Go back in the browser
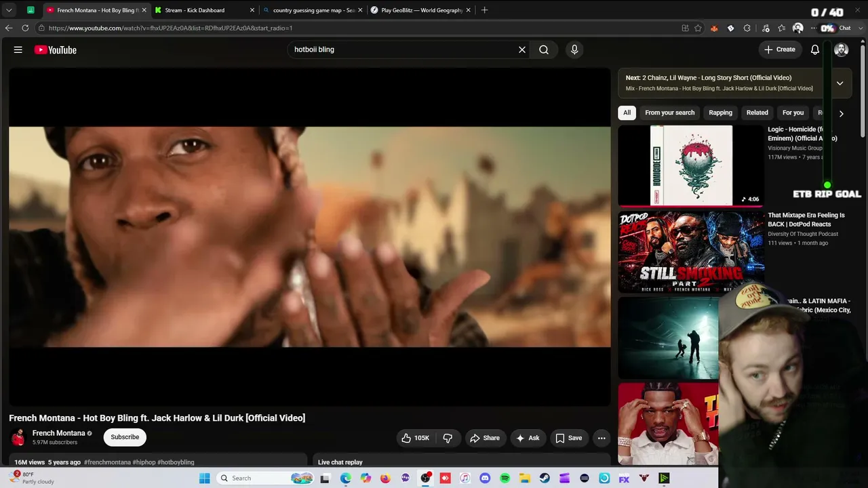The width and height of the screenshot is (868, 488). point(9,28)
